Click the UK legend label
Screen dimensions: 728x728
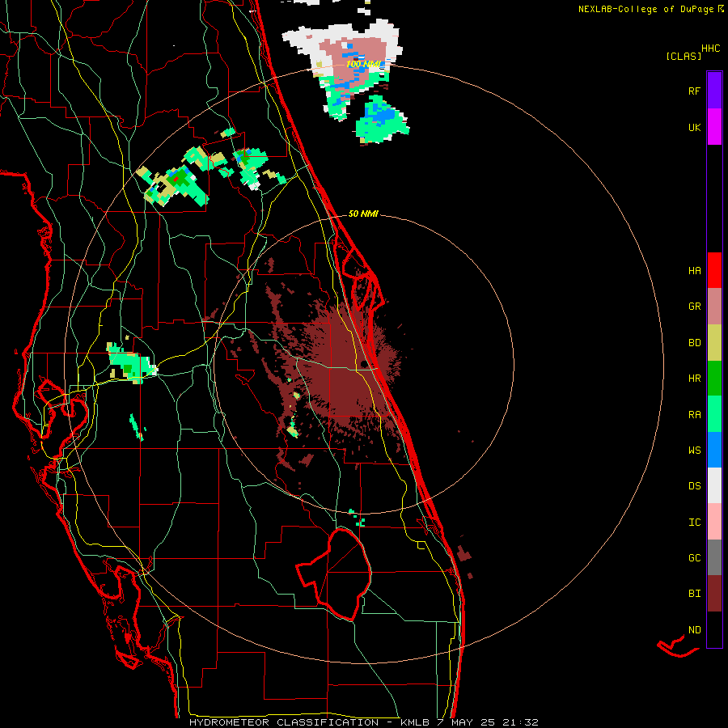694,127
